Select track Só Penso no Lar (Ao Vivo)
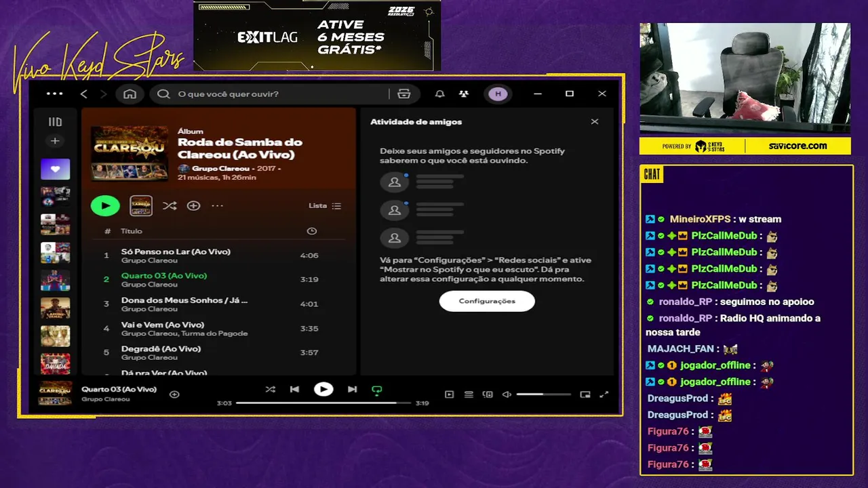This screenshot has width=868, height=488. pyautogui.click(x=219, y=256)
